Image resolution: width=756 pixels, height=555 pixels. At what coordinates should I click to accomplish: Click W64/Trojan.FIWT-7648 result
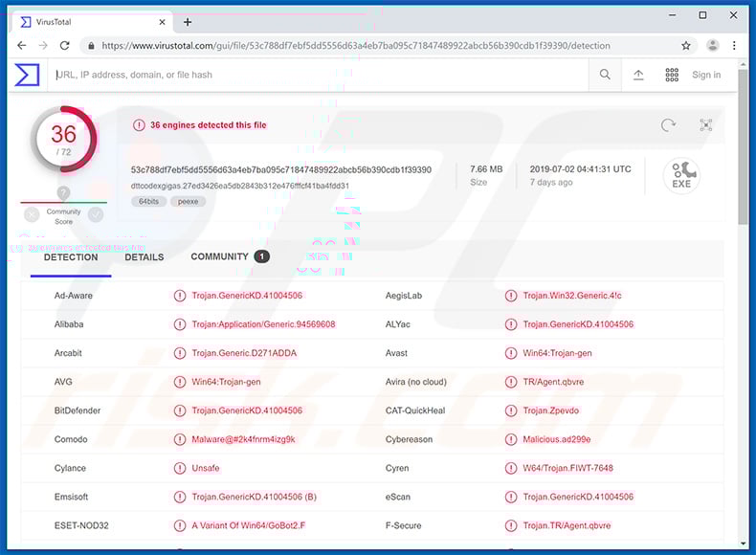[x=568, y=468]
